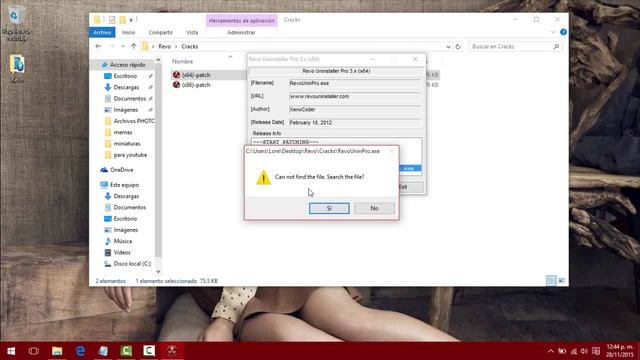This screenshot has height=360, width=640.
Task: Switch to details view icon
Action: click(x=551, y=281)
